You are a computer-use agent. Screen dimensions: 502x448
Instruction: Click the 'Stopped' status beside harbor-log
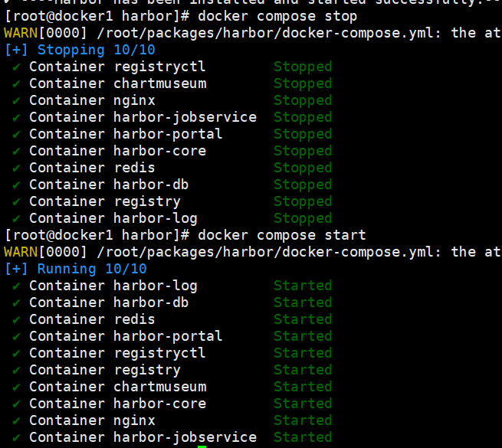[x=303, y=218]
